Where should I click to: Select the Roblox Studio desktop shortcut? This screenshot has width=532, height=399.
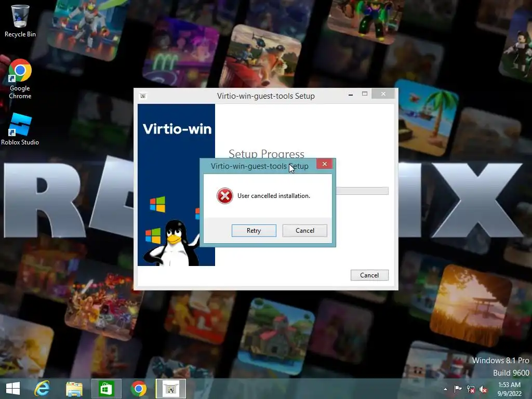(x=20, y=129)
